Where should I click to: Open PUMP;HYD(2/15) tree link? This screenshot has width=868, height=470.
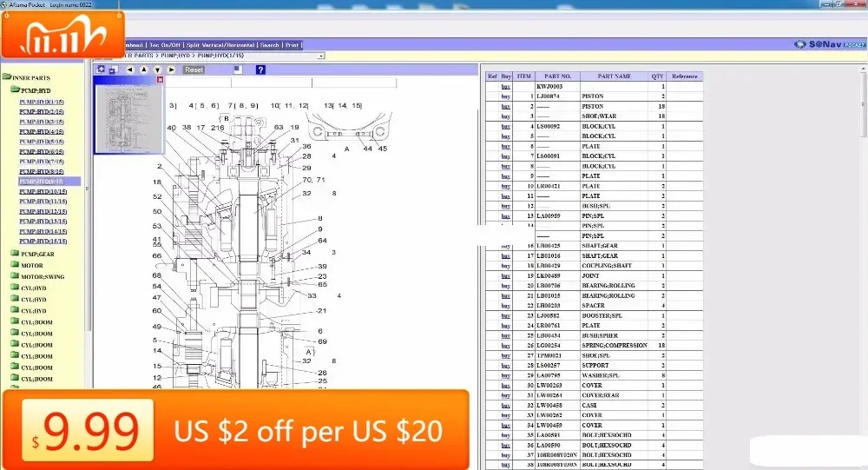tap(42, 112)
